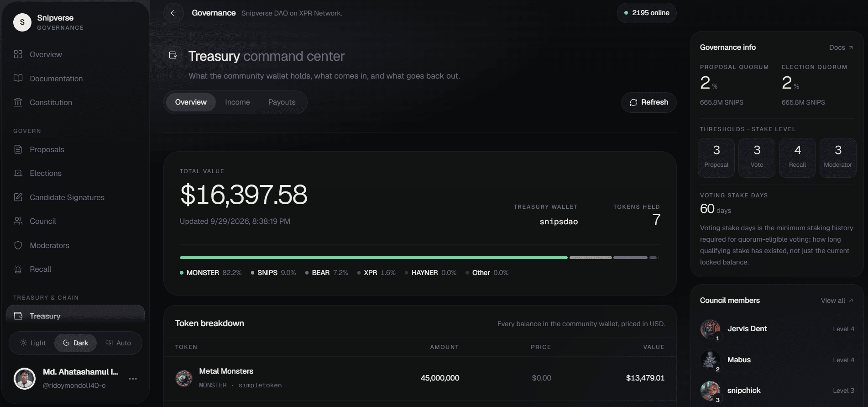Navigate to Candidate Signatures
Screen dimensions: 868x407
[x=75, y=197]
